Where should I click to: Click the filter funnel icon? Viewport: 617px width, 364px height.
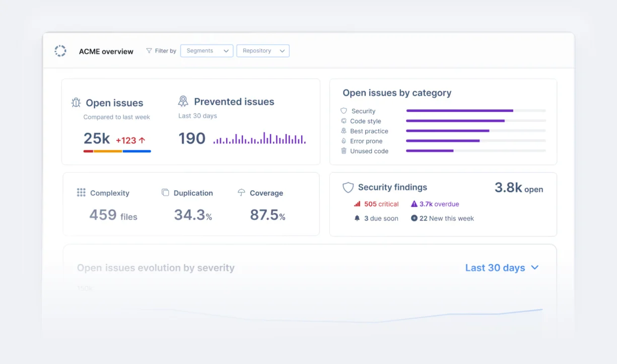[149, 51]
